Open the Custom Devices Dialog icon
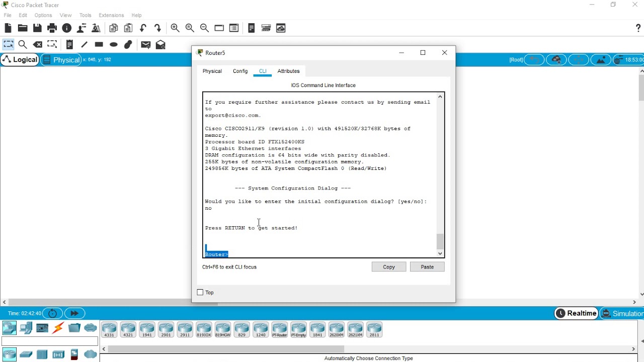 [266, 28]
